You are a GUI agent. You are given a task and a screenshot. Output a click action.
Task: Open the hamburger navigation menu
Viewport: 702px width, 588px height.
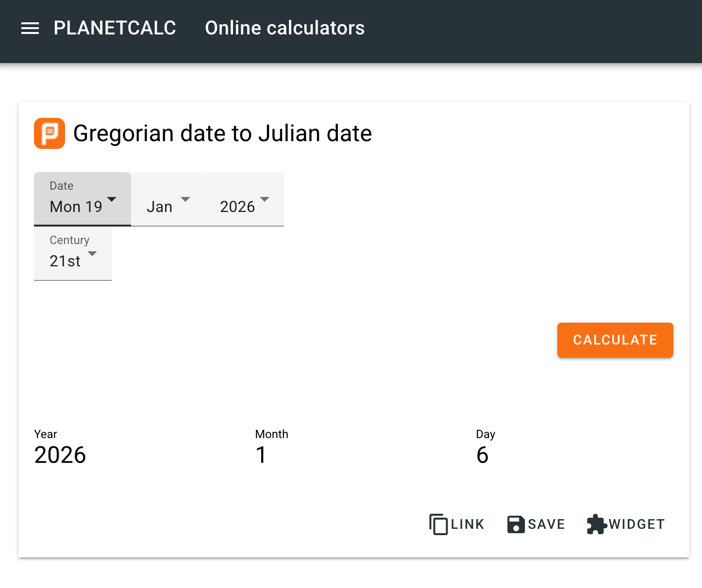pyautogui.click(x=30, y=28)
